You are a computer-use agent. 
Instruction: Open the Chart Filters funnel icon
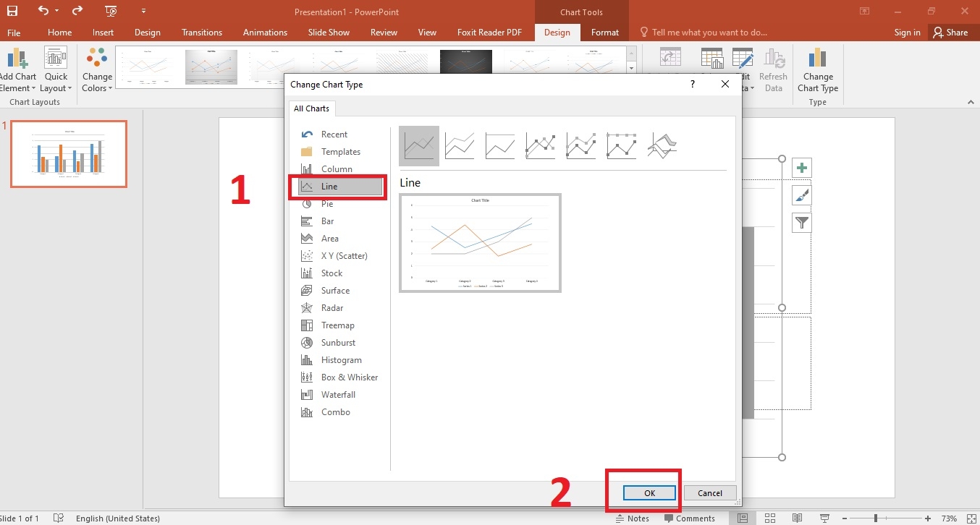801,223
